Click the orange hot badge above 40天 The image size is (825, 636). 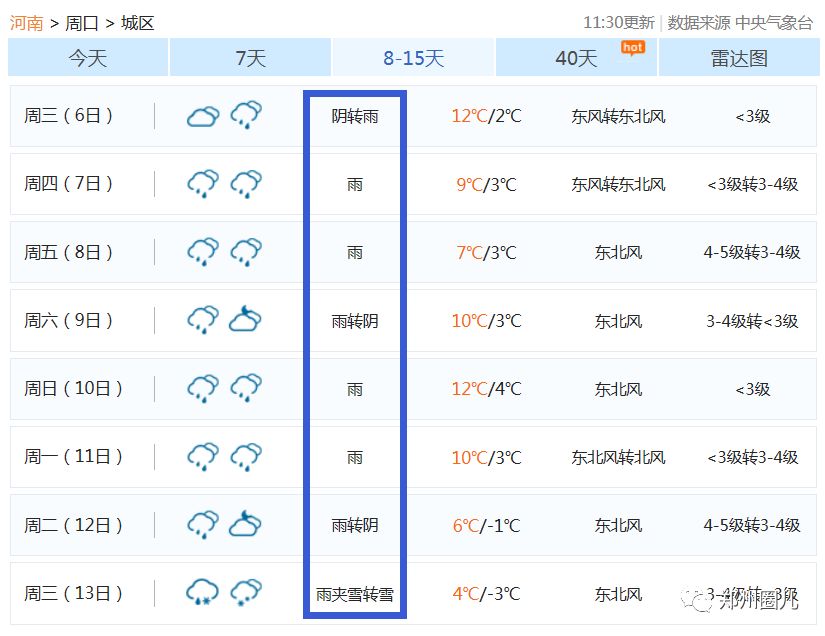[633, 47]
